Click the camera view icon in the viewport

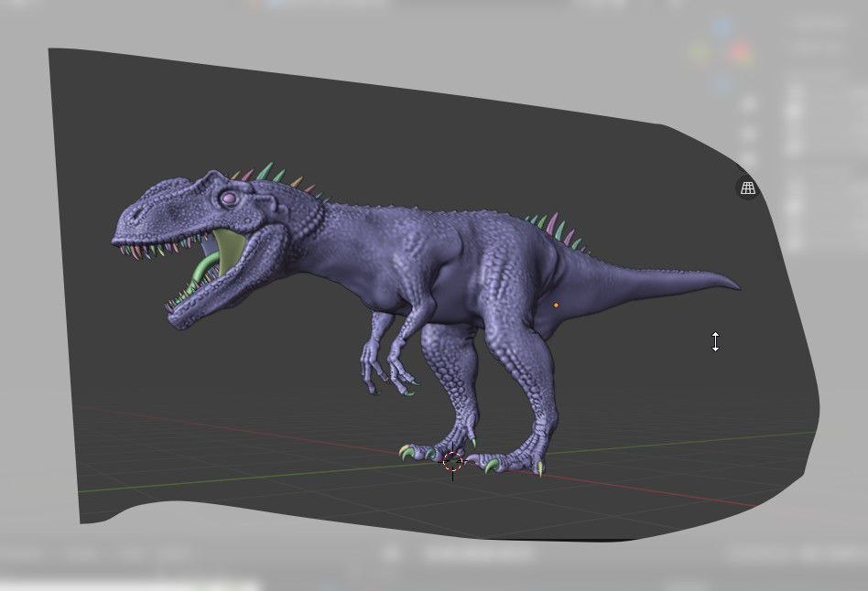click(746, 188)
